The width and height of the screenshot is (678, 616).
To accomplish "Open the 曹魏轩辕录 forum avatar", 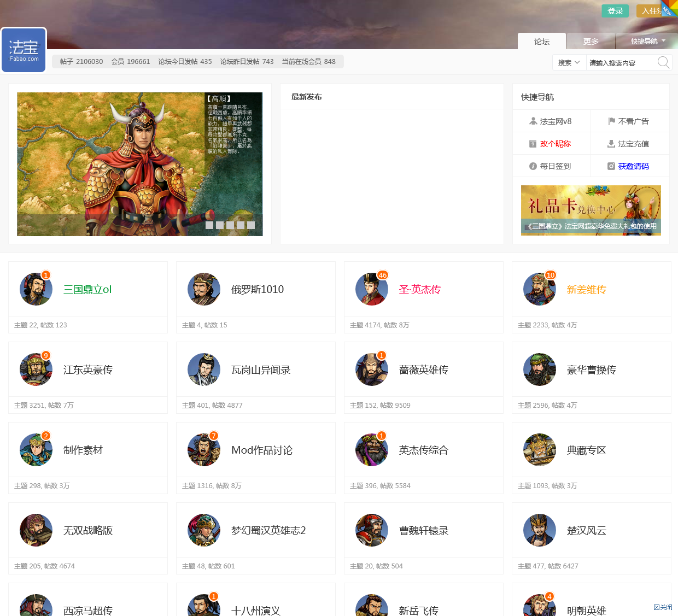I will pos(372,530).
